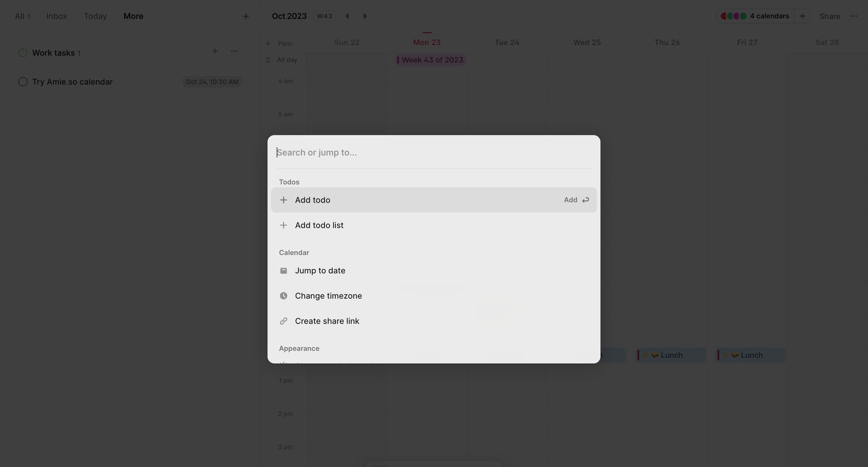
Task: Go to the previous week arrow
Action: [347, 16]
